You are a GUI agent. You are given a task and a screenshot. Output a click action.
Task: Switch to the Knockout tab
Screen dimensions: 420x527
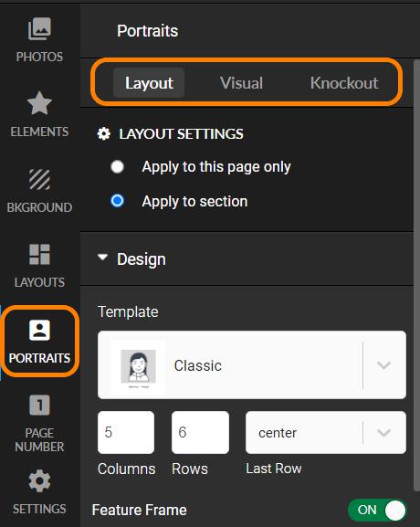(x=344, y=83)
